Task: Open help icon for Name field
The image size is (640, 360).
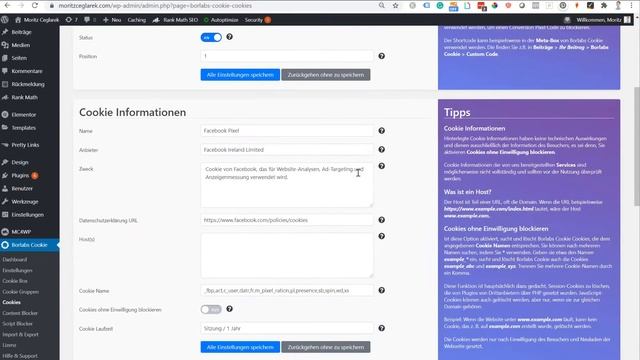Action: click(x=382, y=131)
